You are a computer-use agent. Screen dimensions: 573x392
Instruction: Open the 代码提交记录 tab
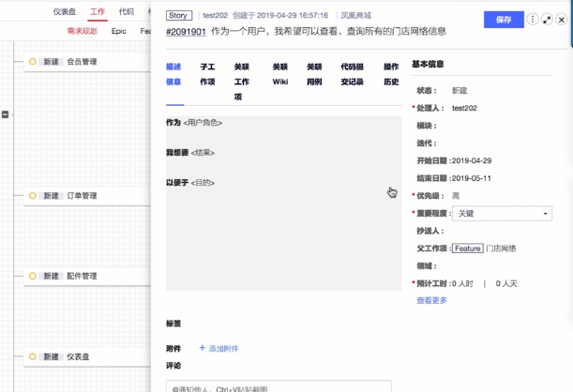click(353, 74)
